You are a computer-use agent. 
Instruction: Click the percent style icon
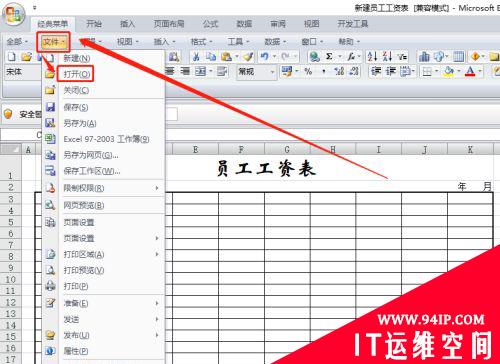point(308,71)
